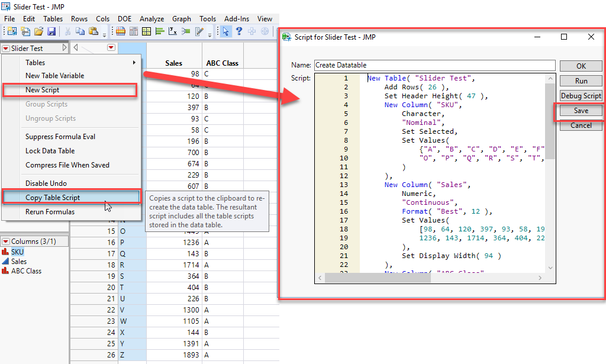The image size is (606, 364).
Task: Click the Sales continuous column icon
Action: 6,261
